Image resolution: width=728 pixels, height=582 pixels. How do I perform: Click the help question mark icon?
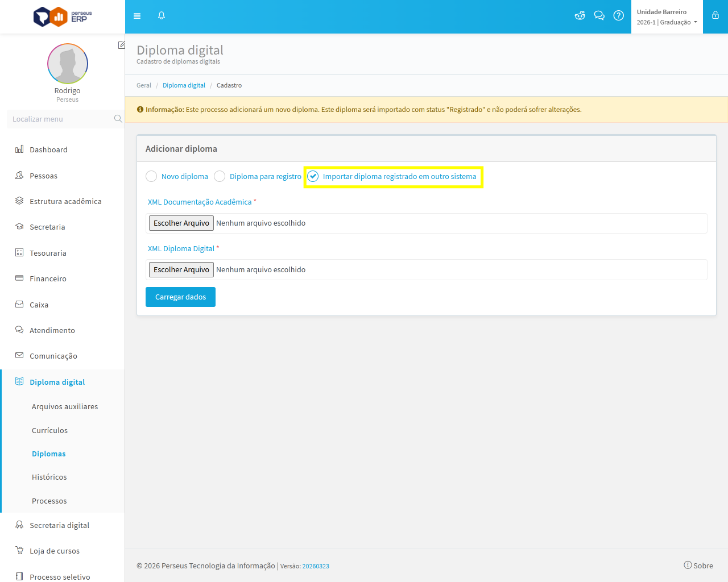point(619,16)
